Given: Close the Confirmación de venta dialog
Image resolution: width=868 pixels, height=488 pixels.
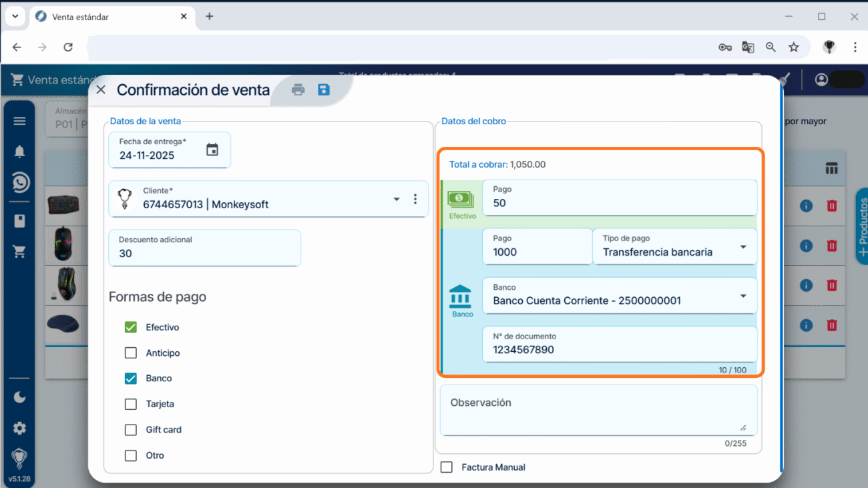Looking at the screenshot, I should [x=101, y=90].
